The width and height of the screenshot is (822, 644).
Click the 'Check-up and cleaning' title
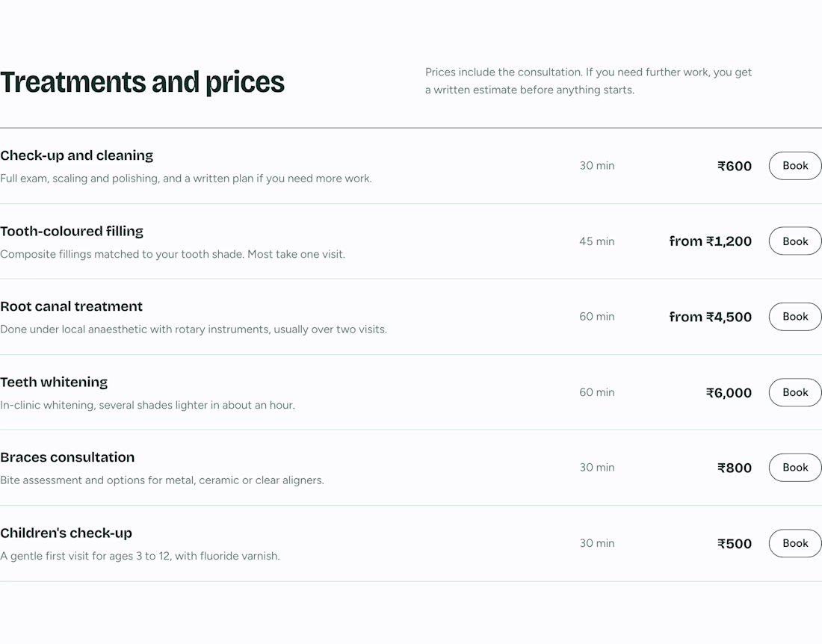tap(76, 155)
